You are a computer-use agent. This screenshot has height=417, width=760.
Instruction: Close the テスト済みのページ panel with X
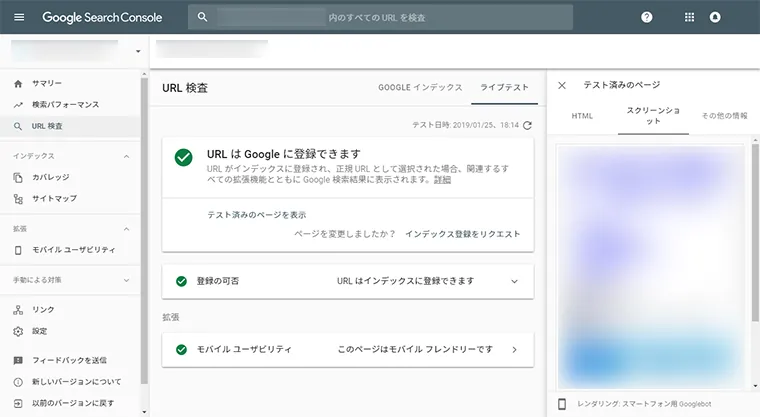[x=562, y=85]
